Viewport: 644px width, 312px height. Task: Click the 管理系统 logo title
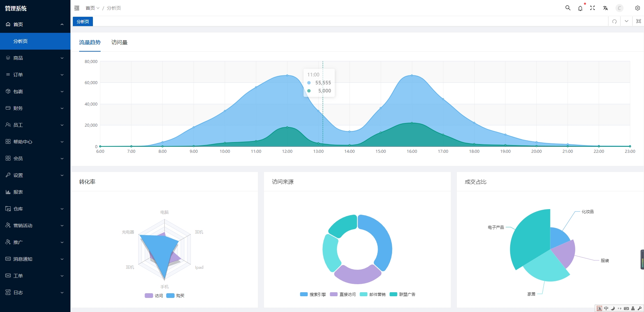click(16, 8)
